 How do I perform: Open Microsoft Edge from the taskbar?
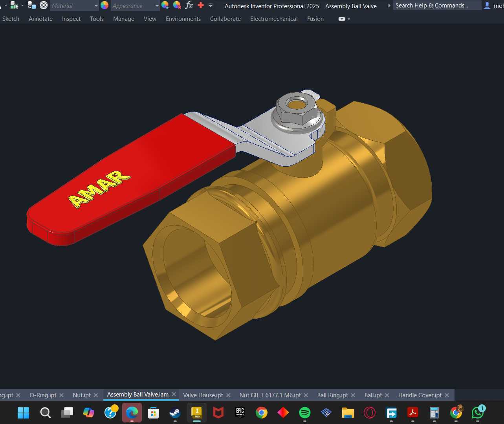pos(132,413)
